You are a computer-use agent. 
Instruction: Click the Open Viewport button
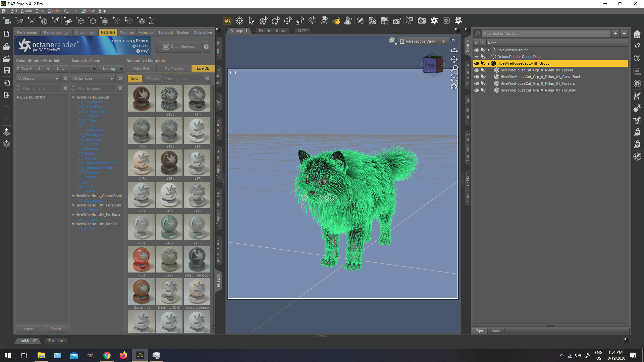point(179,47)
